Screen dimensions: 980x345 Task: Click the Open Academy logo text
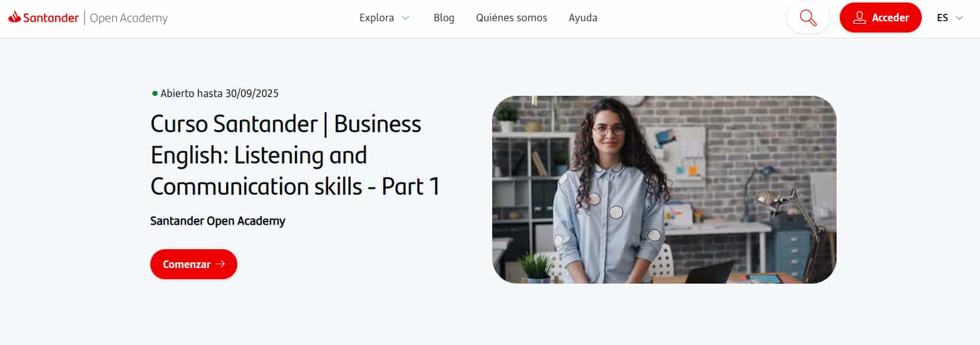coord(129,18)
